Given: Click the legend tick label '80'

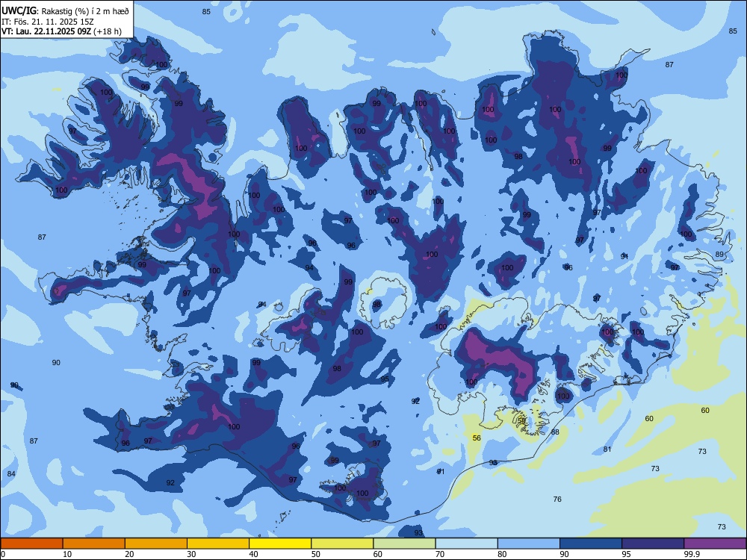Looking at the screenshot, I should (x=502, y=554).
